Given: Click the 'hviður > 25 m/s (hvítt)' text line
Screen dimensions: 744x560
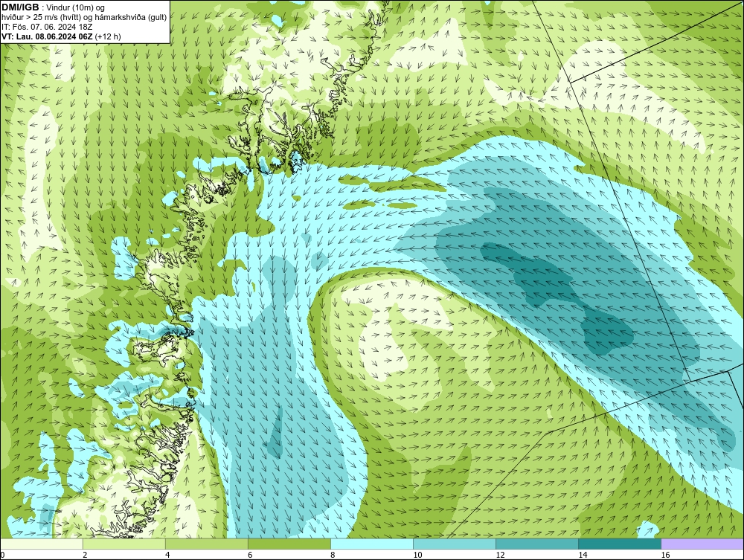Looking at the screenshot, I should [x=84, y=18].
